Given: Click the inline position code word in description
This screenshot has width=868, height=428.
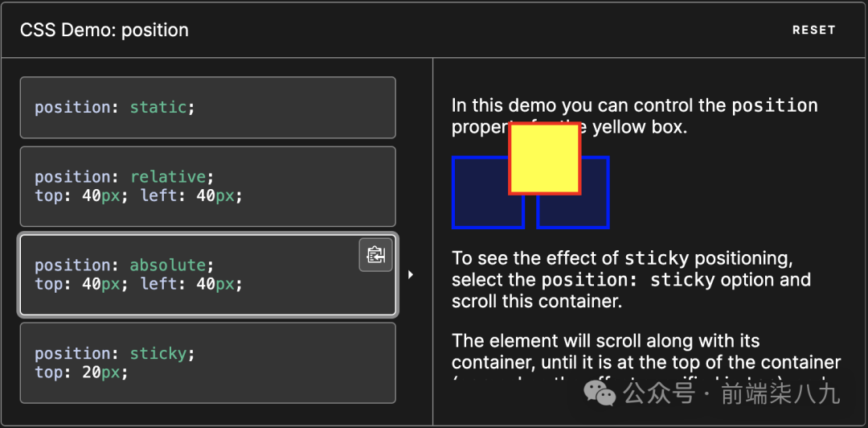Looking at the screenshot, I should (x=775, y=106).
